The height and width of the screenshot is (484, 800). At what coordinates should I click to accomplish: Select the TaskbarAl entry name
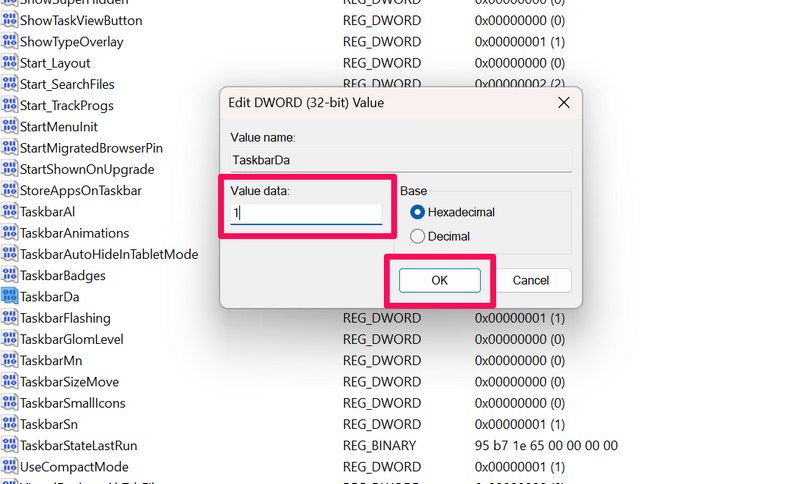click(47, 212)
